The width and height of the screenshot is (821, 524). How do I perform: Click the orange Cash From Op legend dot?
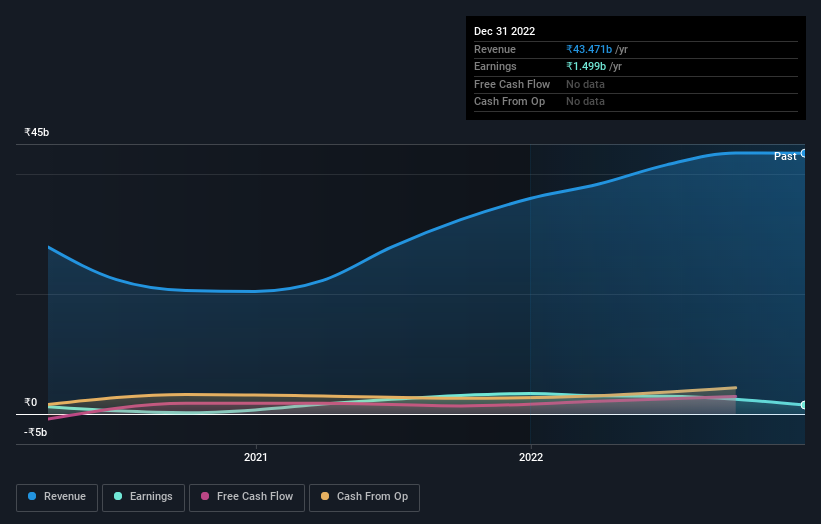(325, 496)
